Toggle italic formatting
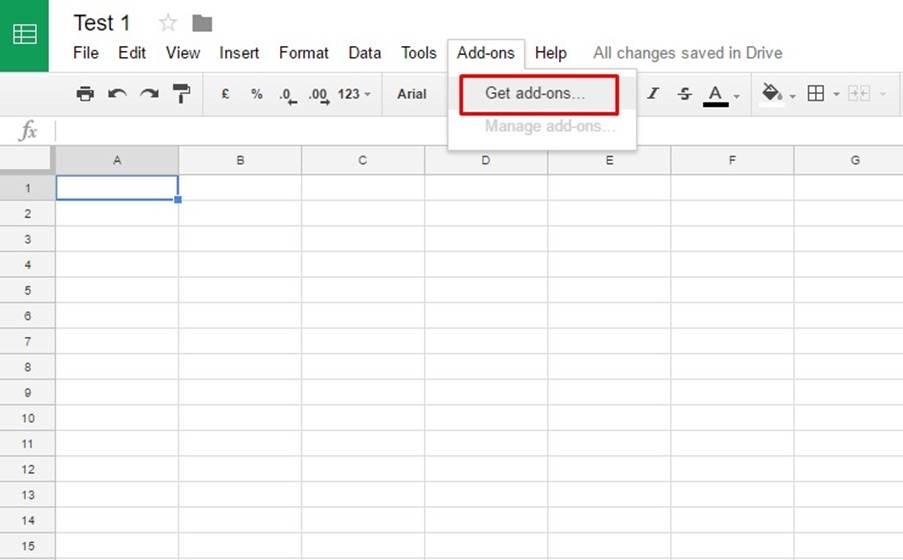 click(653, 94)
